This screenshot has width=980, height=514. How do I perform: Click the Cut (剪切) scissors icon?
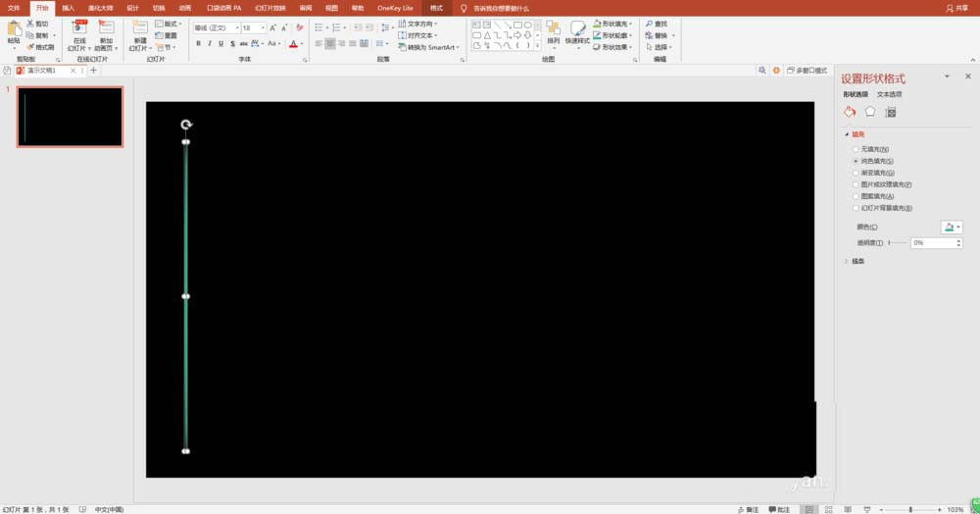(30, 24)
